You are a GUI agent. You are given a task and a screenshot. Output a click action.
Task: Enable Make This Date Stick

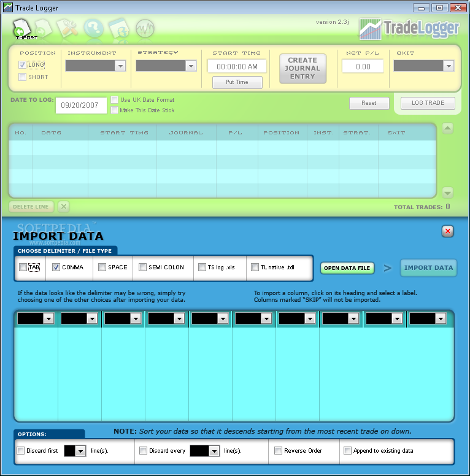click(x=115, y=110)
